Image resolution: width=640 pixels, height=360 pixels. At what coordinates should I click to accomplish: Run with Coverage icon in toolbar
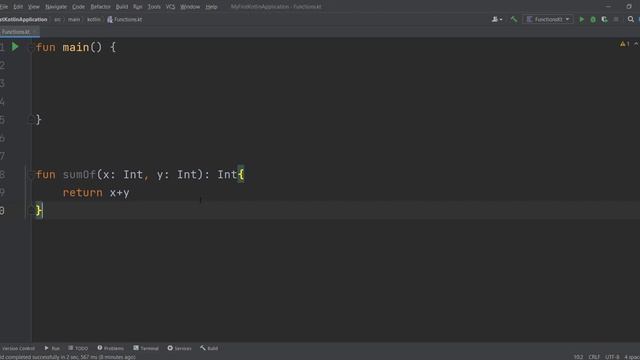604,20
